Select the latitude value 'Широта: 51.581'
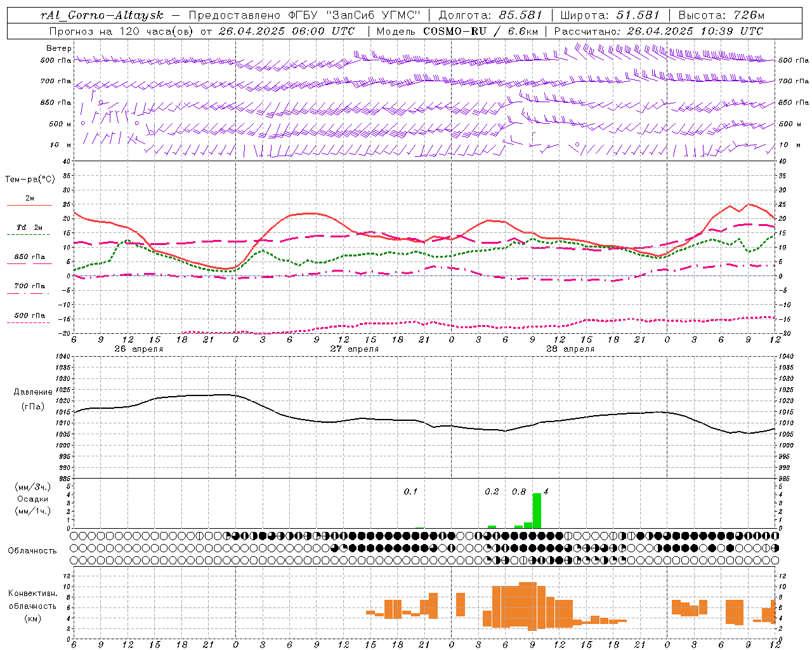The height and width of the screenshot is (650, 812). pos(610,15)
